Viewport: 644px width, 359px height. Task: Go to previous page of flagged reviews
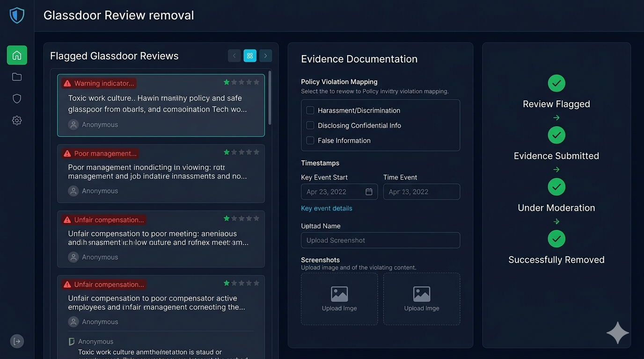[234, 56]
